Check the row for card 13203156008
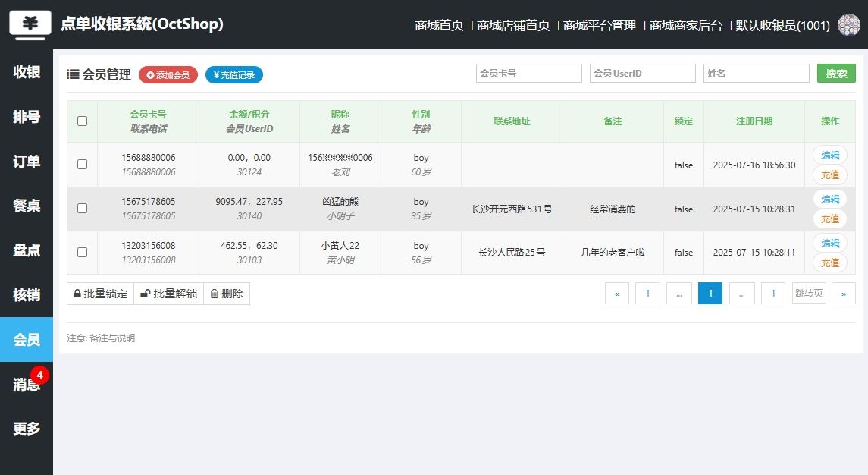Viewport: 868px width, 475px height. click(x=82, y=252)
